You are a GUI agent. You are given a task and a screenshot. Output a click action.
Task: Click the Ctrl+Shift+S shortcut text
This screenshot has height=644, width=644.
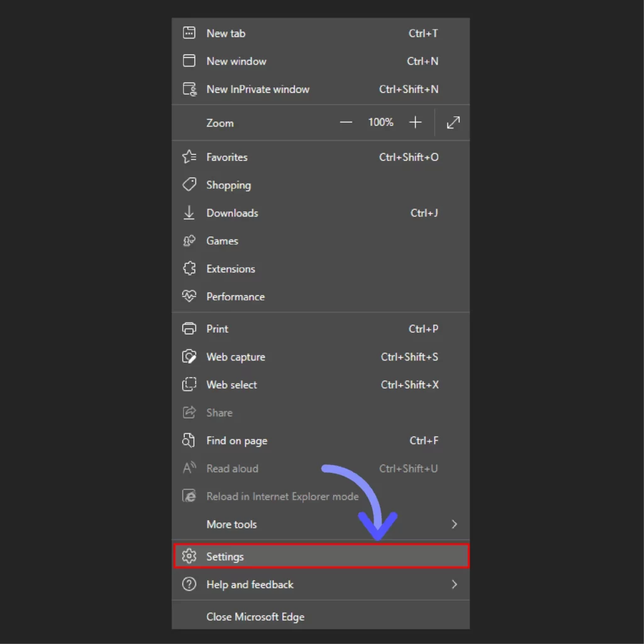pyautogui.click(x=409, y=357)
